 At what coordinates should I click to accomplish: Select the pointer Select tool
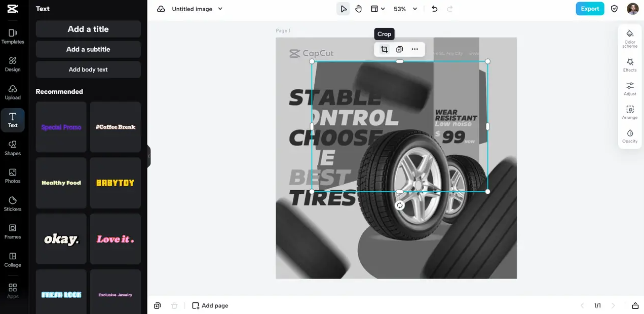pos(344,9)
